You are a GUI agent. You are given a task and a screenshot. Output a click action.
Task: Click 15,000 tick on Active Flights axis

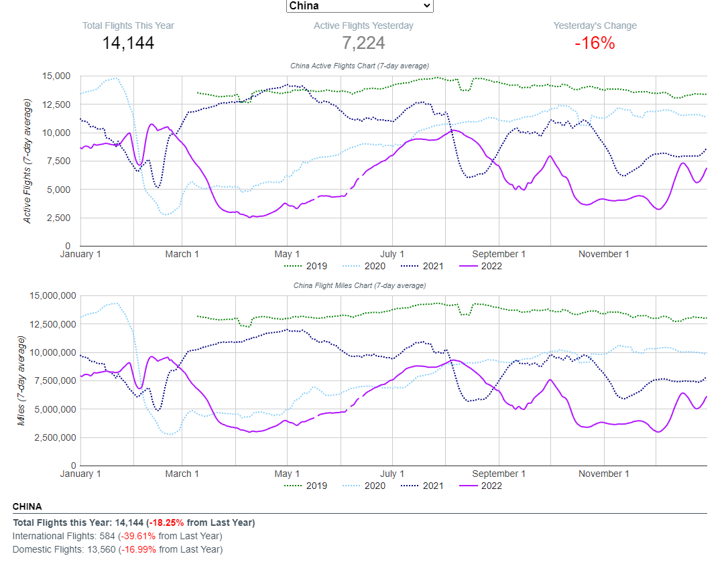(56, 76)
